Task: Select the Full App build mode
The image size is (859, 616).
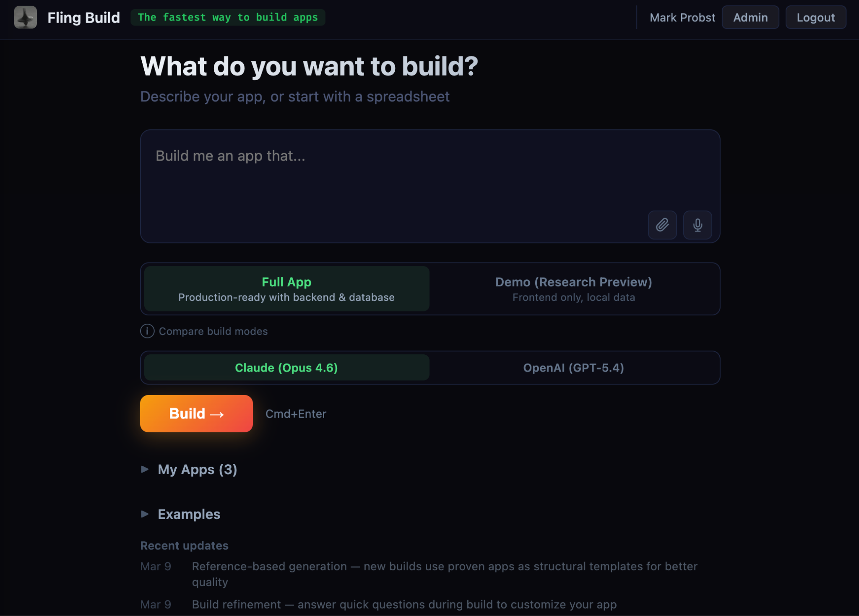Action: 286,289
